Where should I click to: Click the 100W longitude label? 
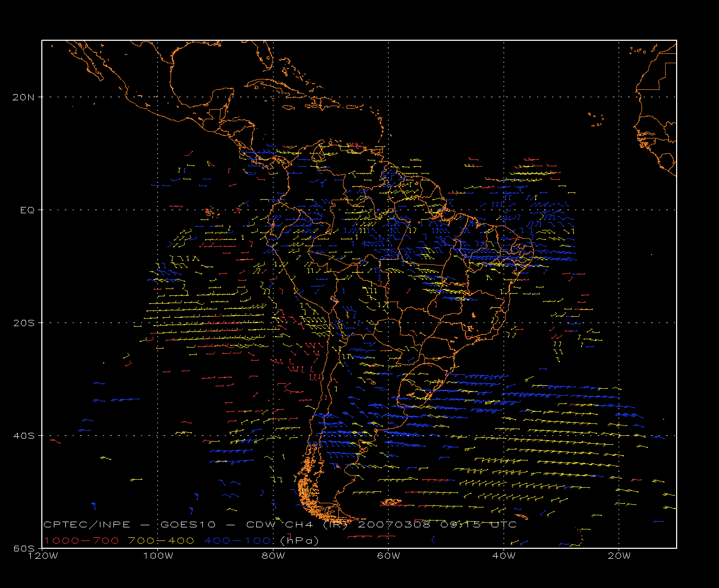click(x=158, y=556)
